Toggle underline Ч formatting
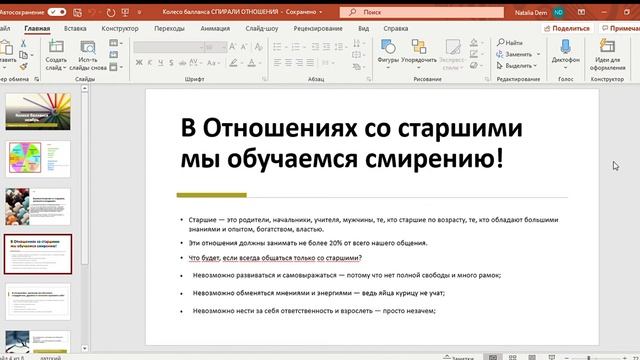 tap(160, 63)
